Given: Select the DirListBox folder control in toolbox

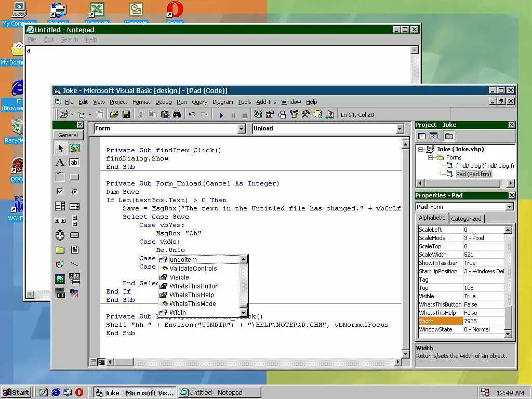Looking at the screenshot, I should click(60, 250).
